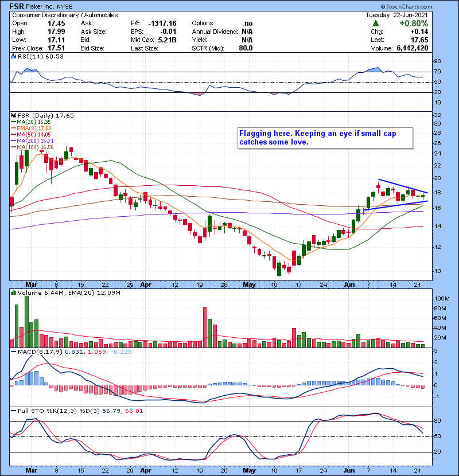Click the Fisker Inc. NYSE company name
The width and height of the screenshot is (459, 476).
click(49, 6)
